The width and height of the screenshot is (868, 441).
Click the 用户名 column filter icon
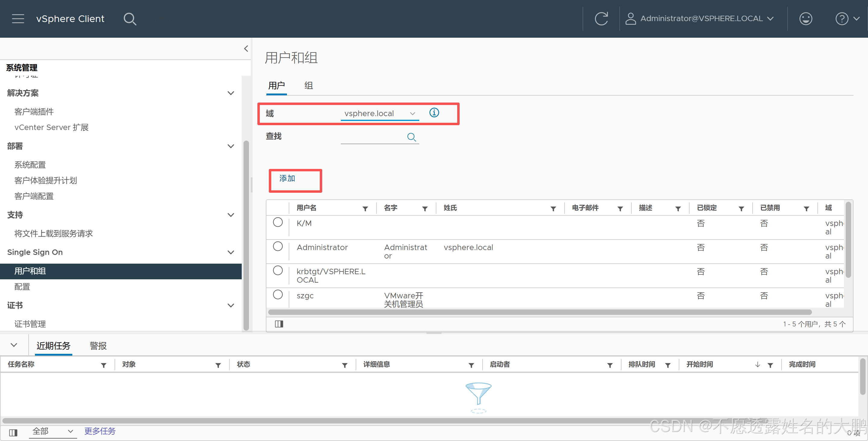click(365, 209)
